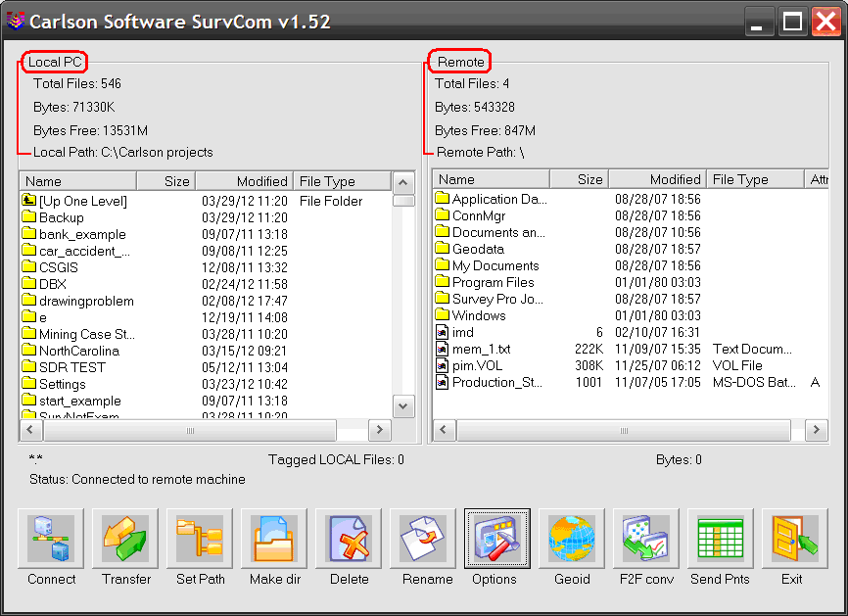Sort local list by Modified header
The width and height of the screenshot is (848, 616).
244,181
